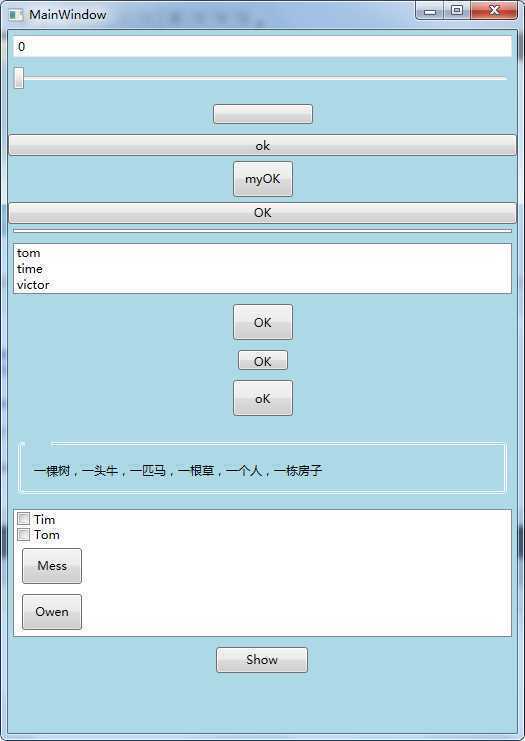Click the wide uppercase 'OK' button
The width and height of the screenshot is (525, 741).
pos(262,213)
